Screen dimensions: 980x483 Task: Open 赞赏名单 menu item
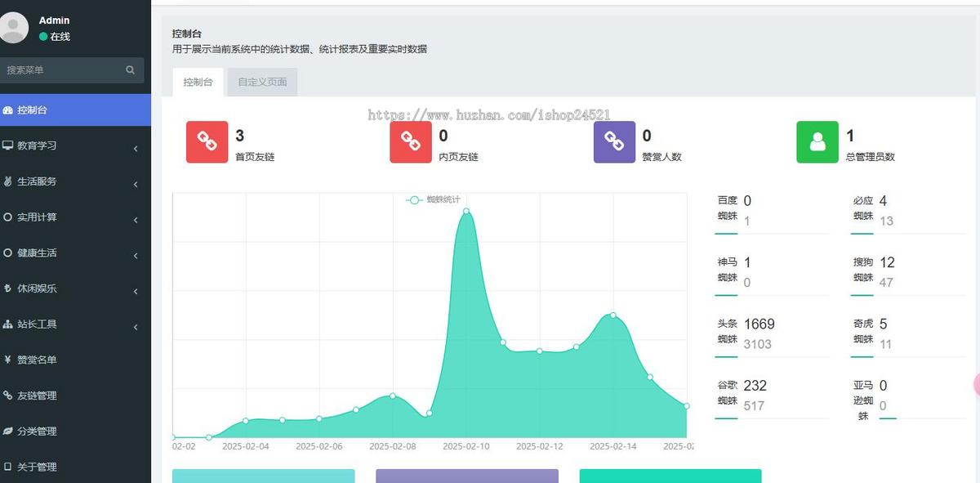pos(75,360)
